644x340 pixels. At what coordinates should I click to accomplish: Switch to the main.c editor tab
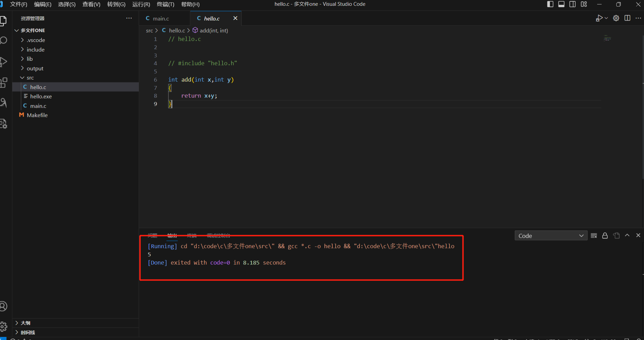pos(164,18)
